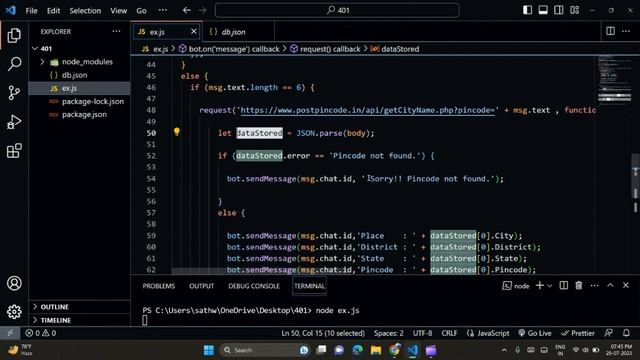Close the terminal panel

point(626,285)
